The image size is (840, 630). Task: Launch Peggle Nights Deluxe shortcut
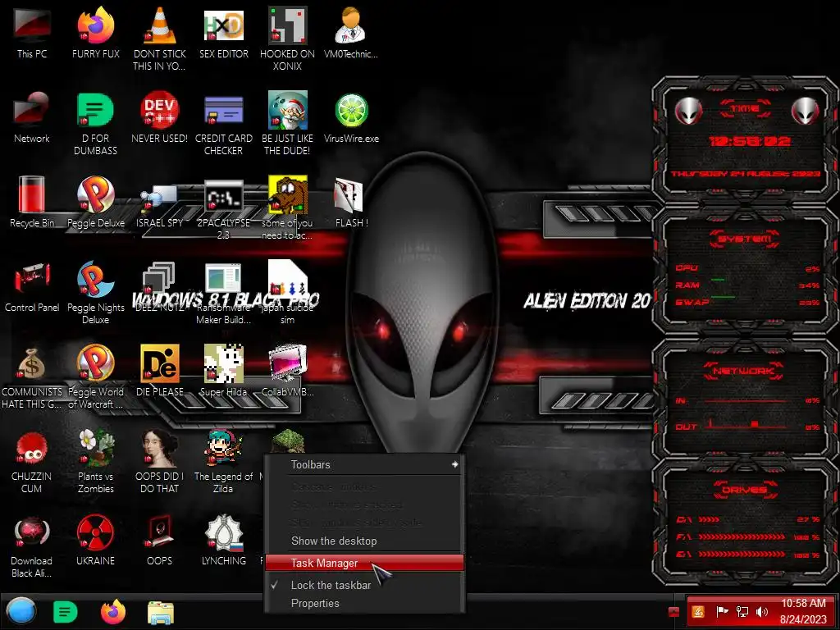click(x=95, y=279)
